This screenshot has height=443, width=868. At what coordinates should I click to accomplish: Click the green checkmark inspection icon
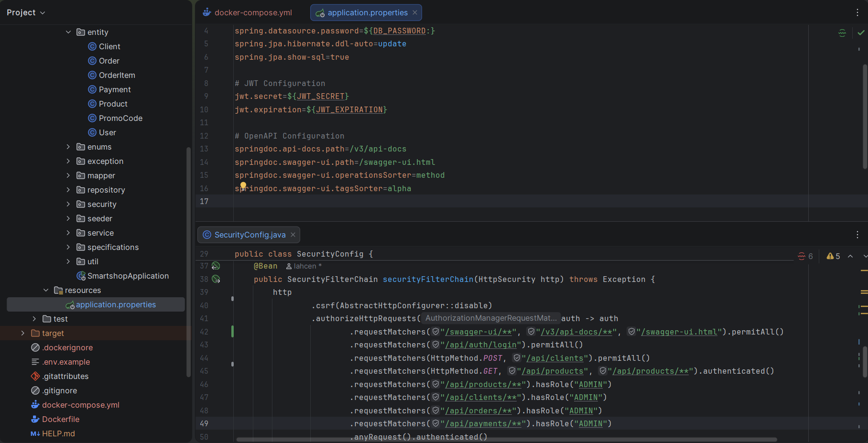pyautogui.click(x=861, y=33)
